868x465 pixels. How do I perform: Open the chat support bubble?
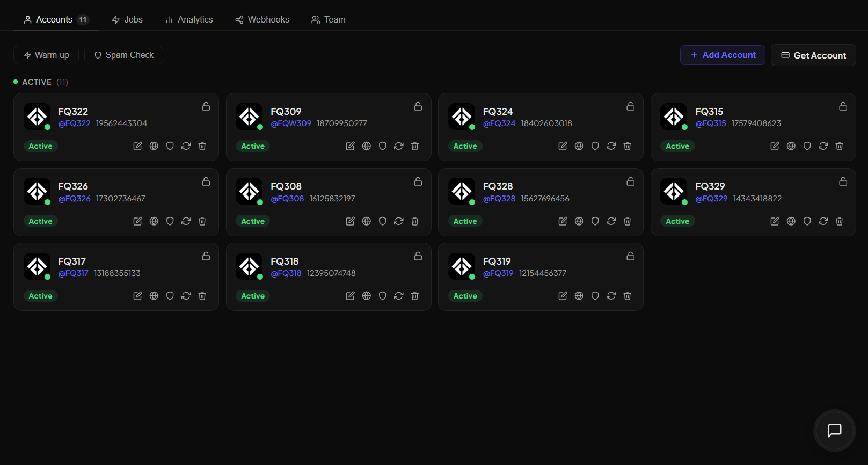[x=835, y=431]
